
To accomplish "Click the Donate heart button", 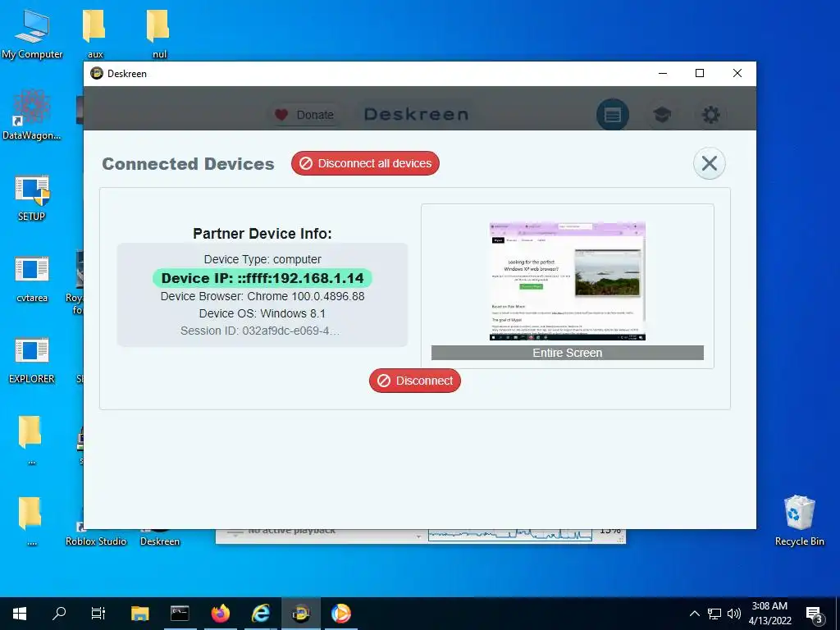I will pos(304,115).
